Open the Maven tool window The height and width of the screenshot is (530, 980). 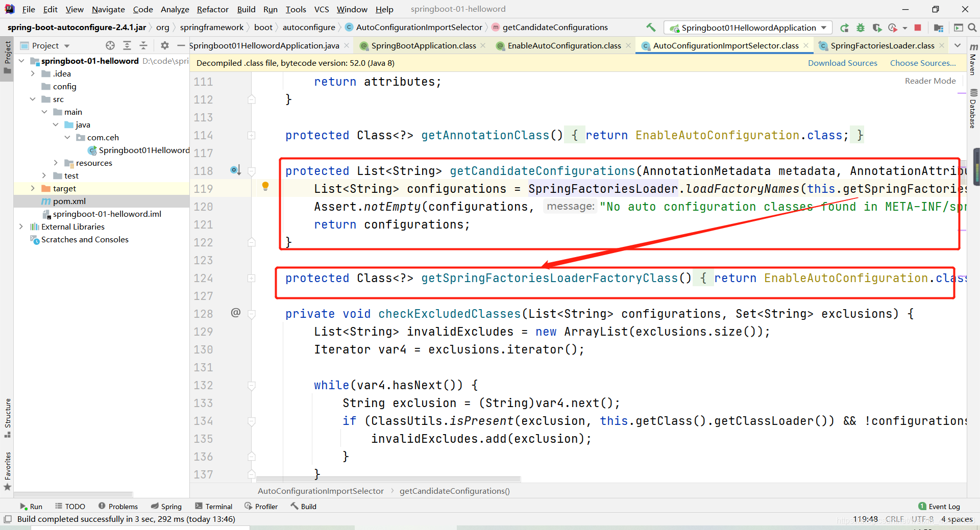[x=973, y=60]
